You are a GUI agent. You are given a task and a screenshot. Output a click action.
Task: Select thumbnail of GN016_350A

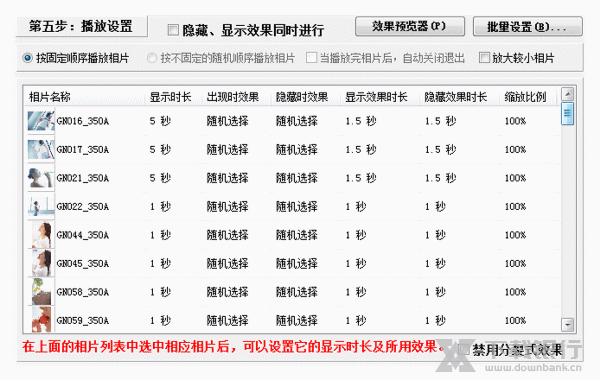[41, 121]
